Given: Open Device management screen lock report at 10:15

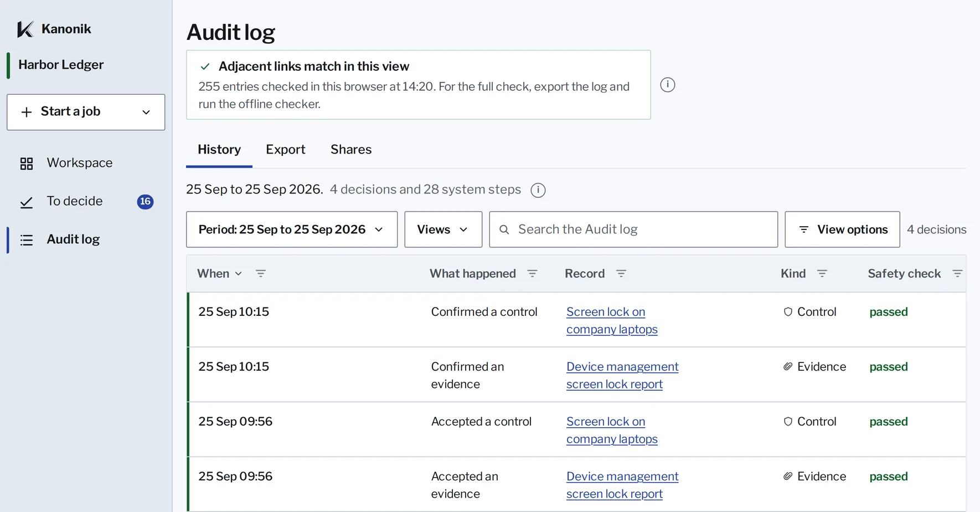Looking at the screenshot, I should [x=622, y=375].
